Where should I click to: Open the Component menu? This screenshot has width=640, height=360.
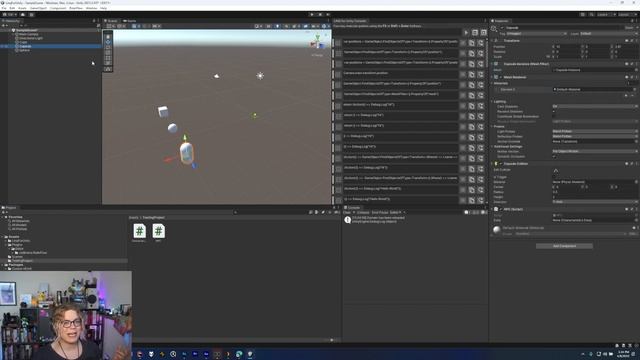(x=58, y=8)
